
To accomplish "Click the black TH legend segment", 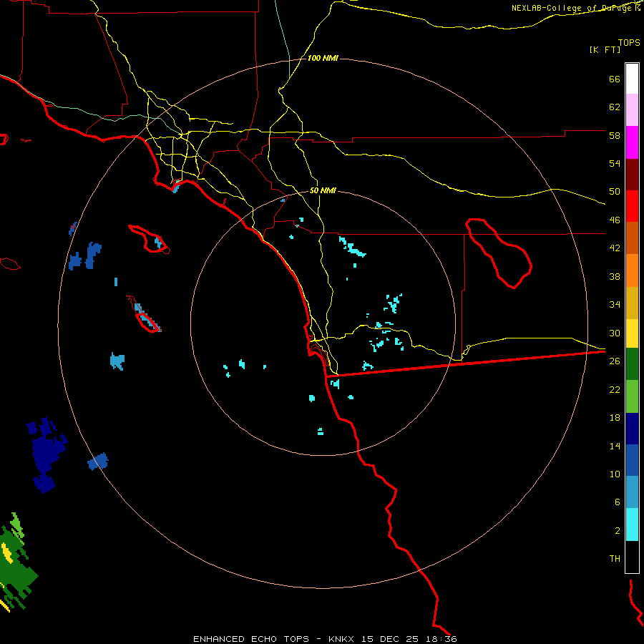I will coord(632,557).
